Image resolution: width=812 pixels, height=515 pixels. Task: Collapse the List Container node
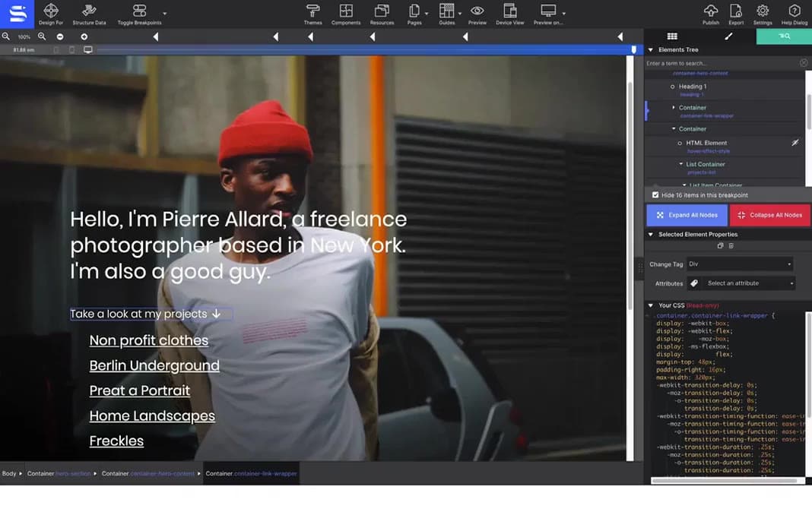(x=681, y=164)
